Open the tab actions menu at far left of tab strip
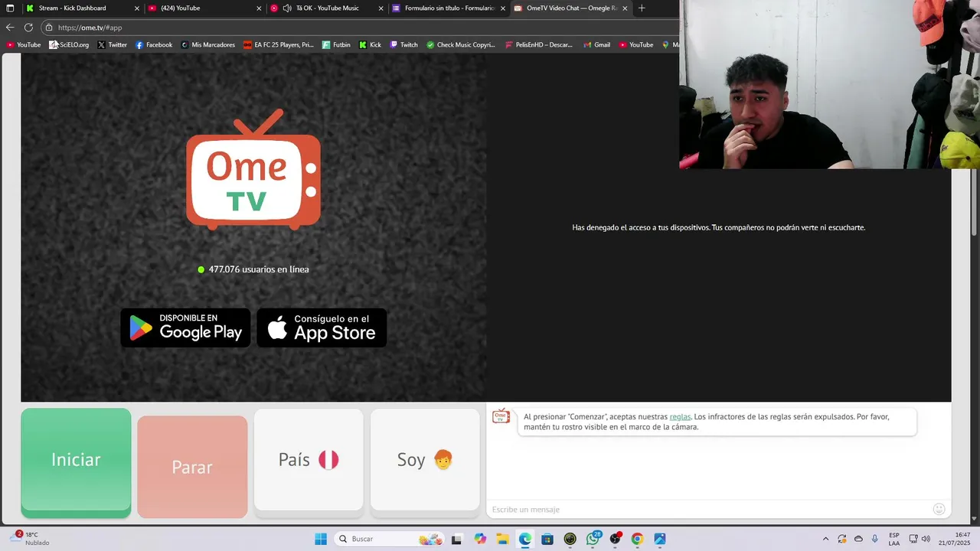Viewport: 980px width, 551px height. pos(10,8)
